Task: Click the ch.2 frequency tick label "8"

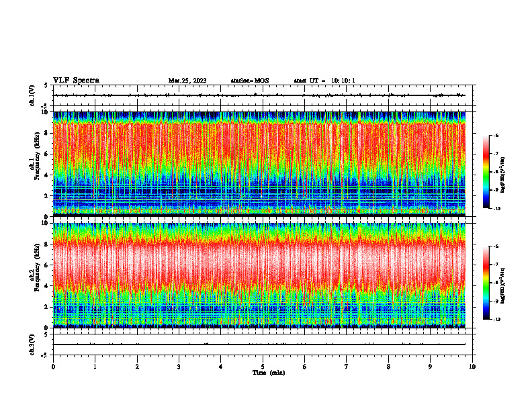Action: (47, 244)
